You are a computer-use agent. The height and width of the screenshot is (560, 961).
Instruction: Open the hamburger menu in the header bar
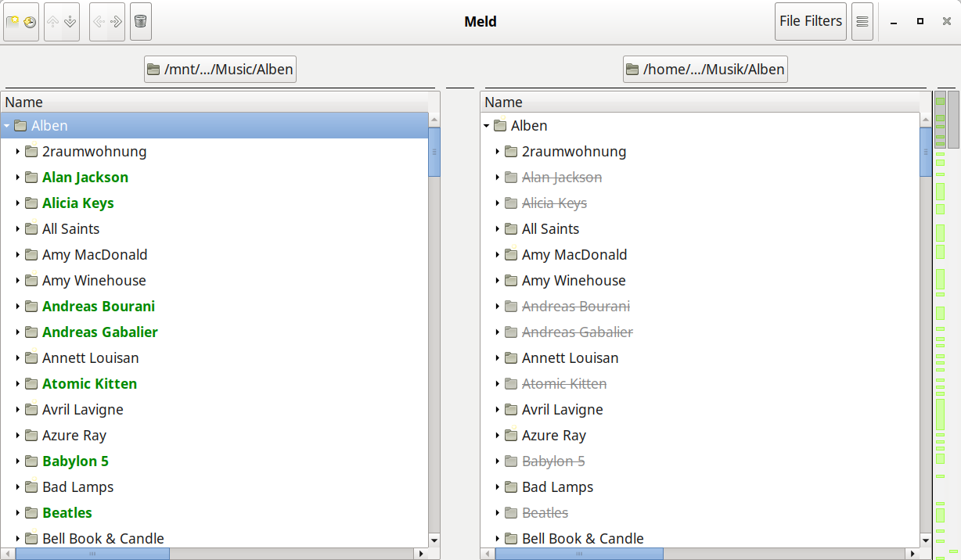[862, 22]
